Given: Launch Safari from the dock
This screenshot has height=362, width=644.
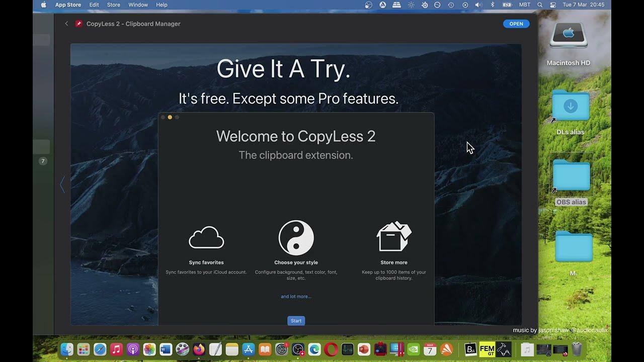Looking at the screenshot, I should (100, 349).
